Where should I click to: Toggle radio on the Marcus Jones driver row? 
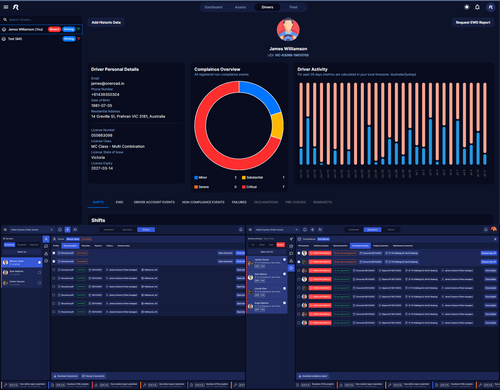click(x=39, y=262)
